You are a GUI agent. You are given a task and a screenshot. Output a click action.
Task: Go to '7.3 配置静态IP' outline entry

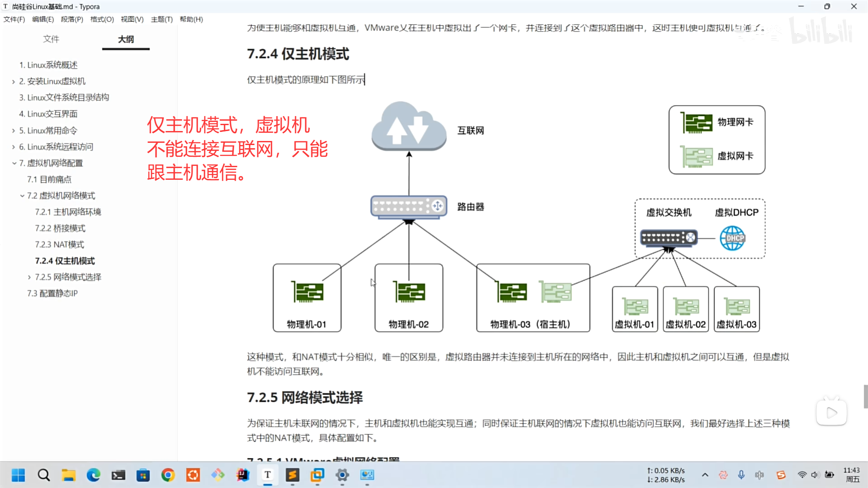[x=52, y=293]
